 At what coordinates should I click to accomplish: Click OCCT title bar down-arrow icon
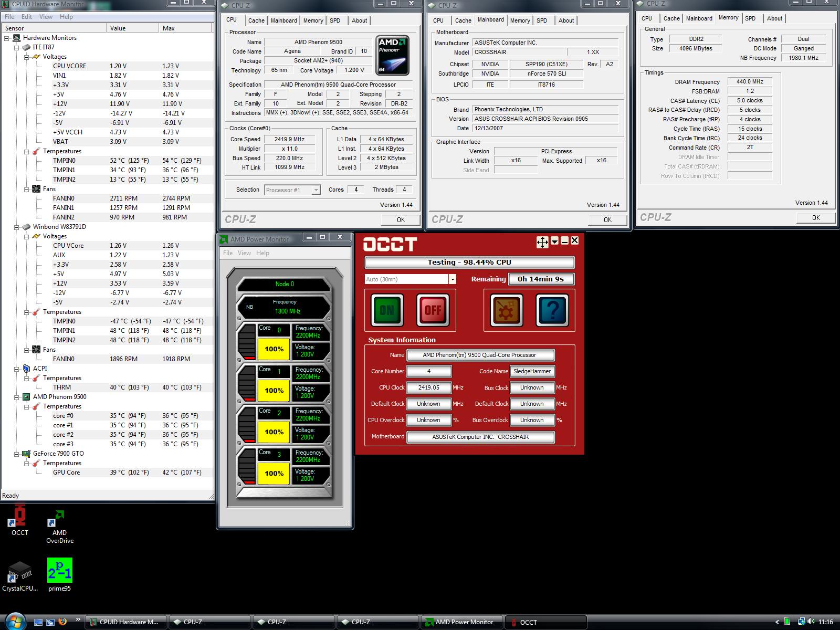tap(554, 241)
